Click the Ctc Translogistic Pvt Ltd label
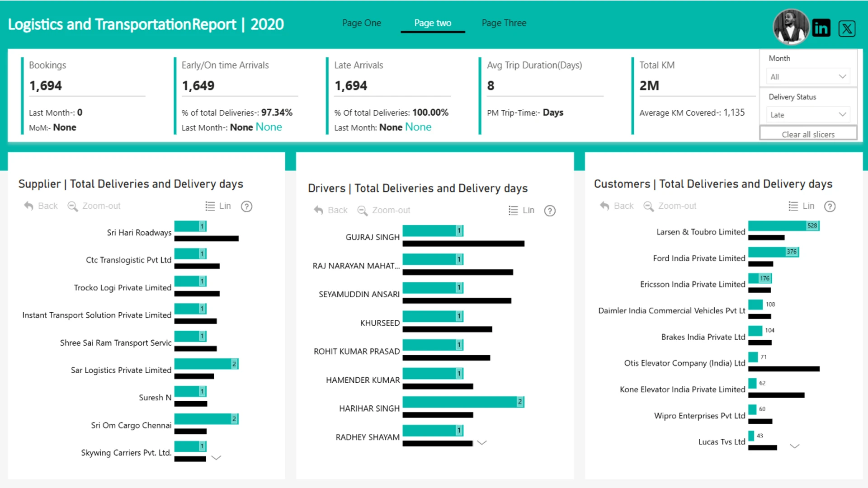 (129, 260)
